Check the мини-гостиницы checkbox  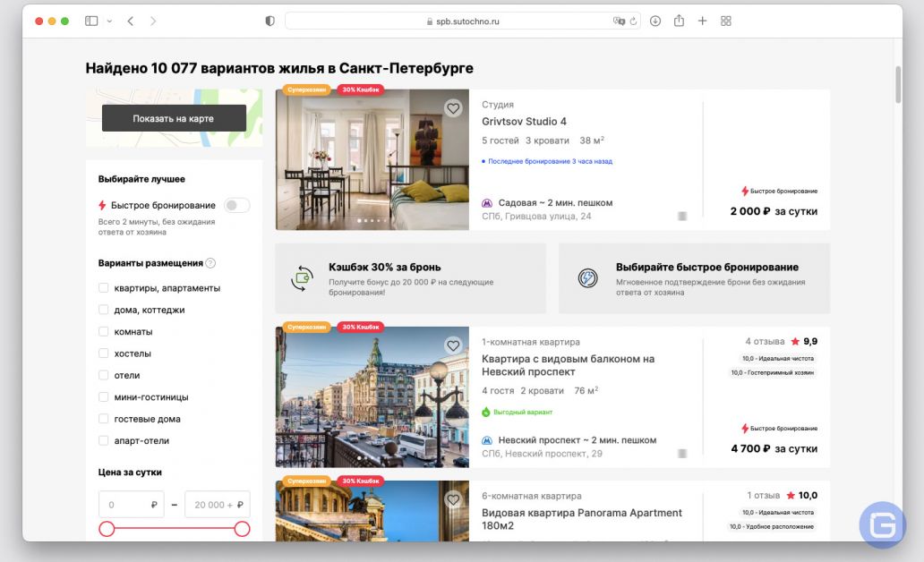(104, 397)
